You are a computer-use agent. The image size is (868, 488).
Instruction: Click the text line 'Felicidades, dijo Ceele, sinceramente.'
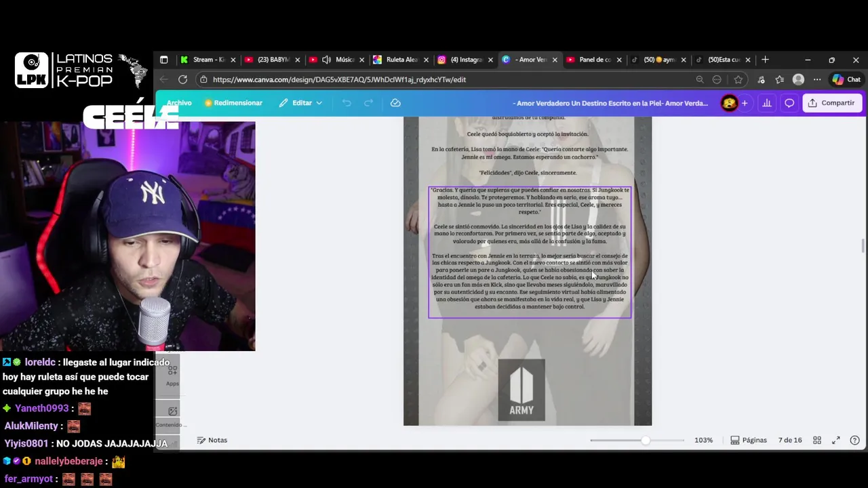528,173
